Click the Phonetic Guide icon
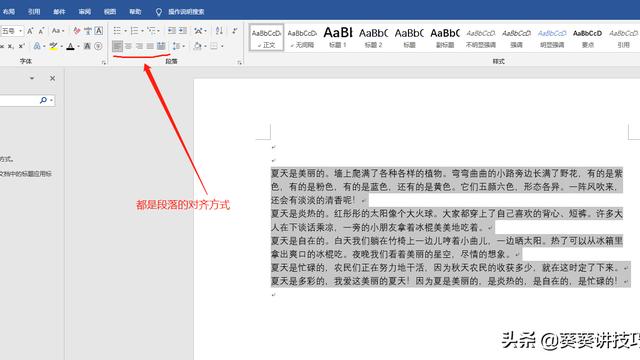Screen dimensions: 640x360 tap(88, 31)
